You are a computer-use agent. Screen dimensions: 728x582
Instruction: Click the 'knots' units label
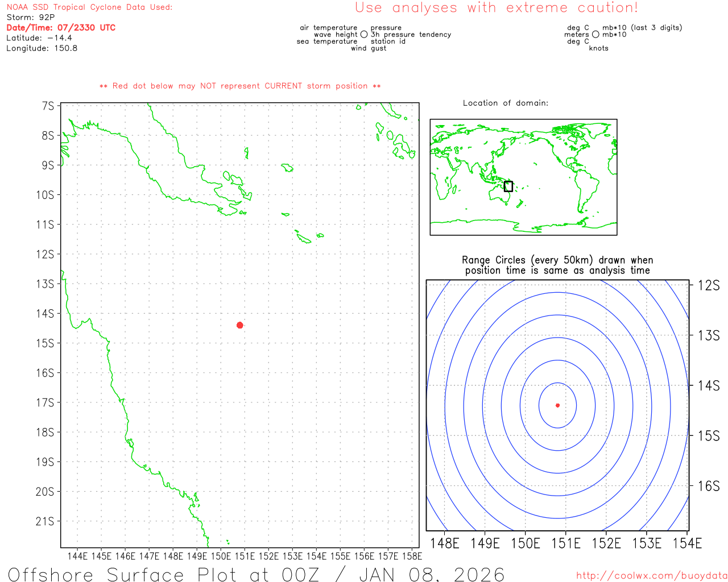(599, 48)
